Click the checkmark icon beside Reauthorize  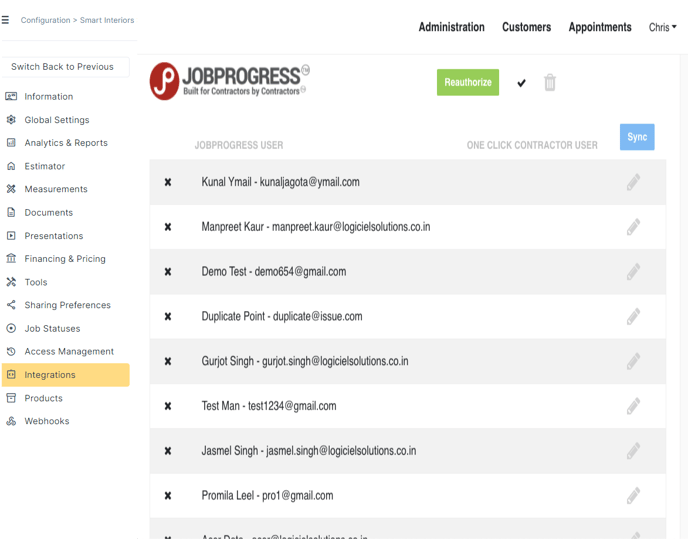(x=521, y=83)
